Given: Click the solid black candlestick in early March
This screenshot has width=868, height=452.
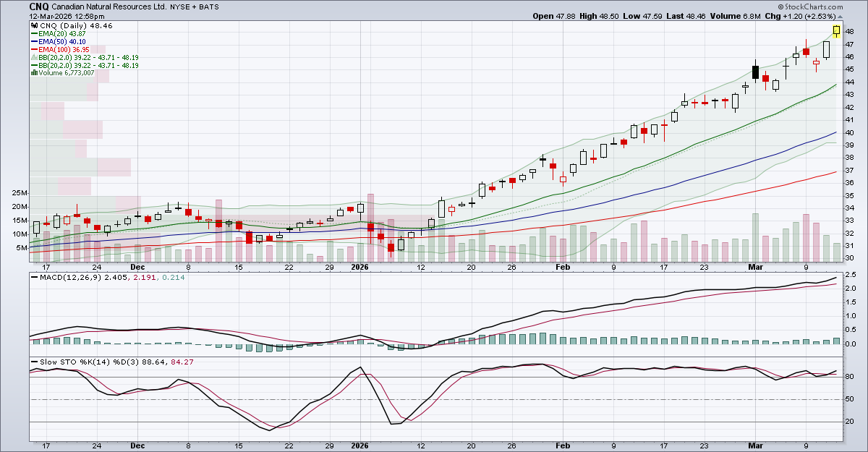Looking at the screenshot, I should [755, 72].
